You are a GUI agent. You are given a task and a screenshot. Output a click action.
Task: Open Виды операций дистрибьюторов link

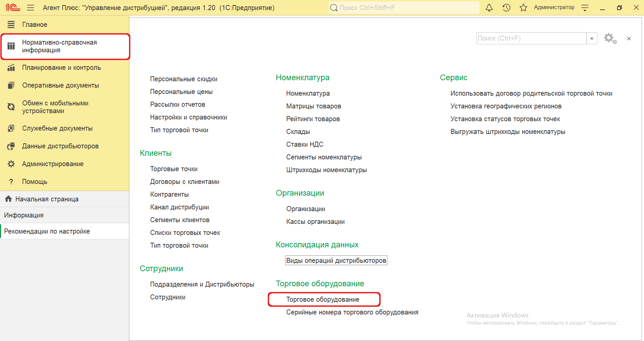[336, 260]
